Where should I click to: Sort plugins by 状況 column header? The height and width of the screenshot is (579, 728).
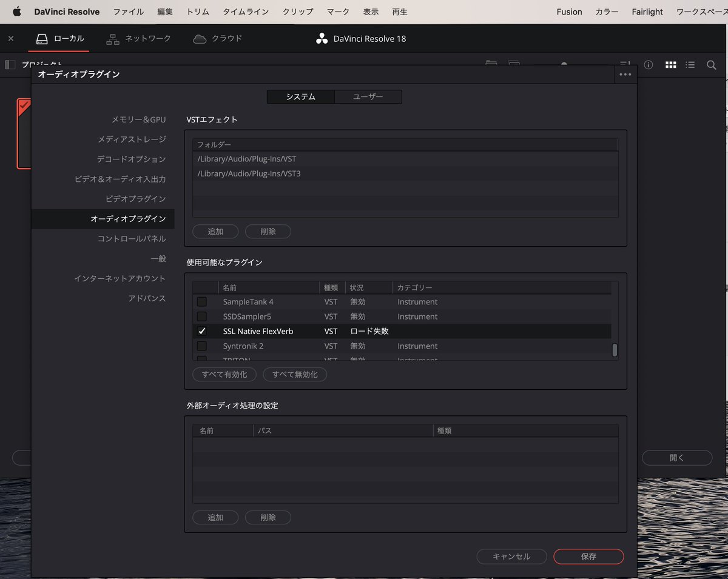point(368,287)
